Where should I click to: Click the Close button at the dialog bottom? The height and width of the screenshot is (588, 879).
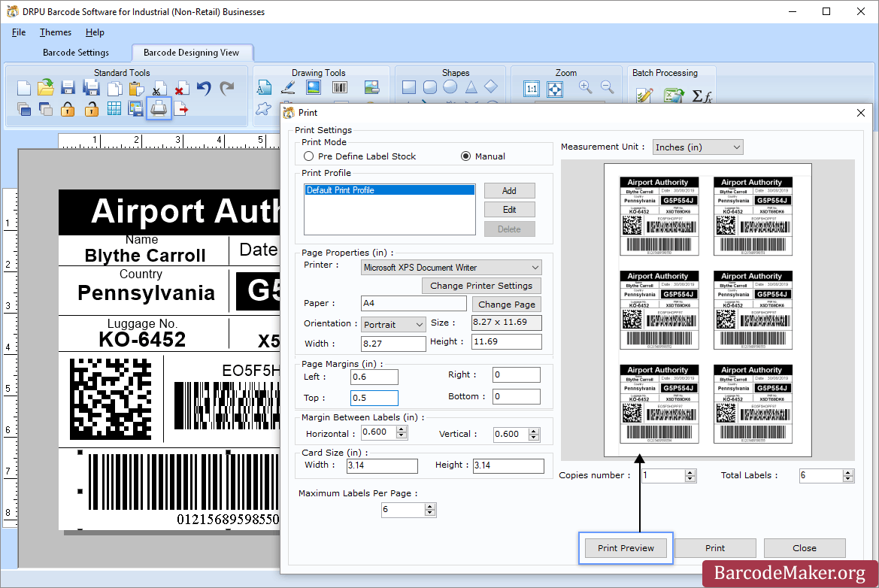pyautogui.click(x=805, y=548)
